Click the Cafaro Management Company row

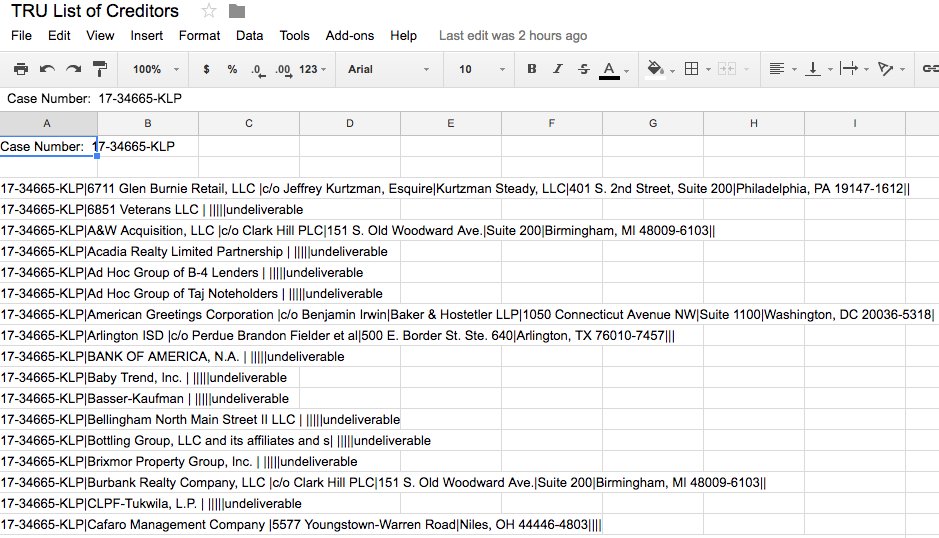(x=301, y=525)
